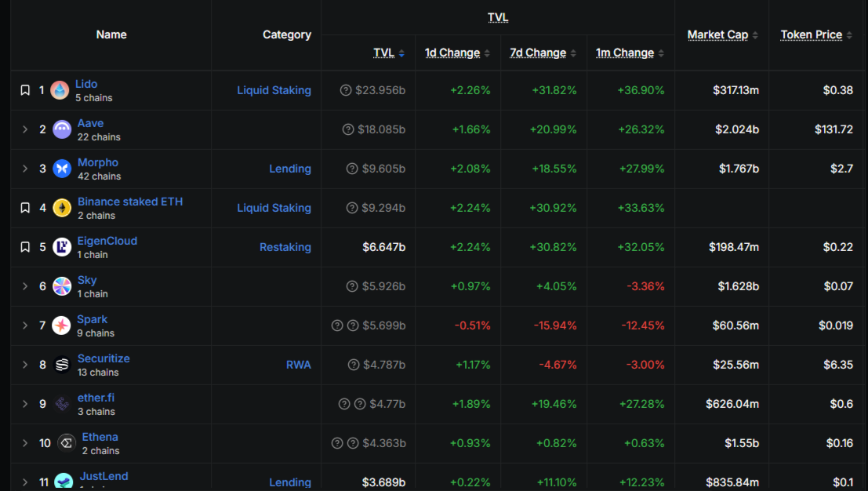Viewport: 868px width, 491px height.
Task: Sort by TVL column header
Action: click(389, 53)
